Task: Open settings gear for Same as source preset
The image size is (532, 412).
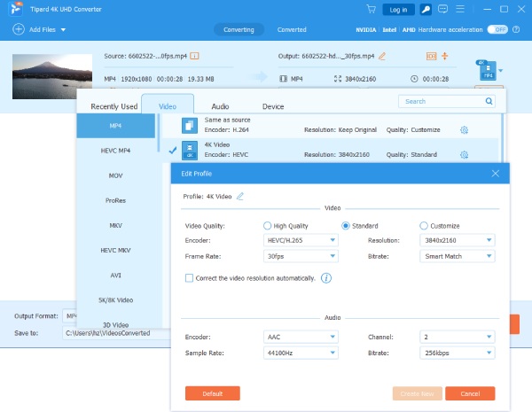Action: [x=464, y=130]
